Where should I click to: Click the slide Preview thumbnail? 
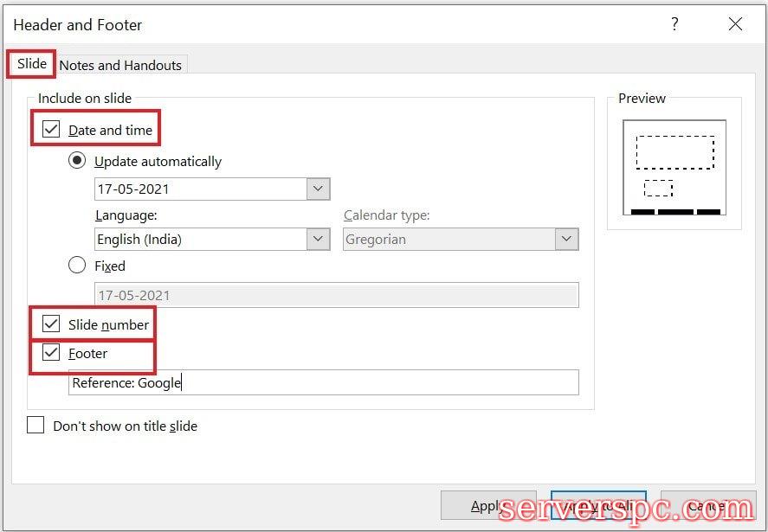pyautogui.click(x=674, y=168)
